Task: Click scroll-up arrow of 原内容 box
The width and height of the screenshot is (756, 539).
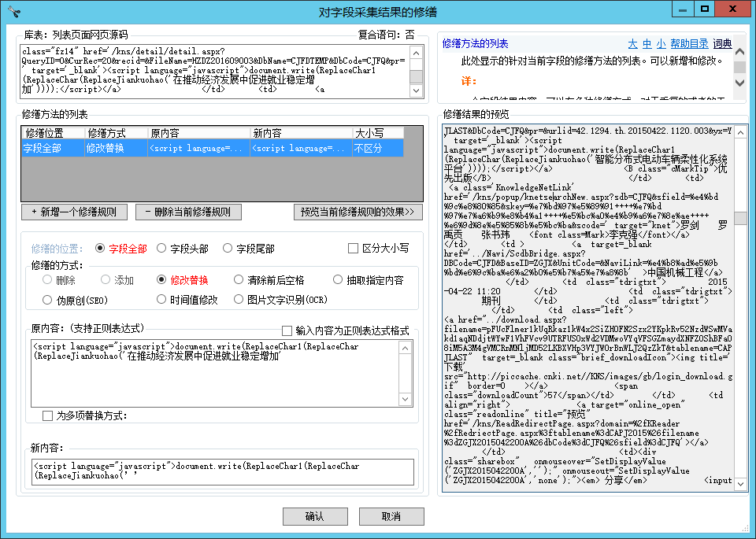Action: tap(405, 348)
